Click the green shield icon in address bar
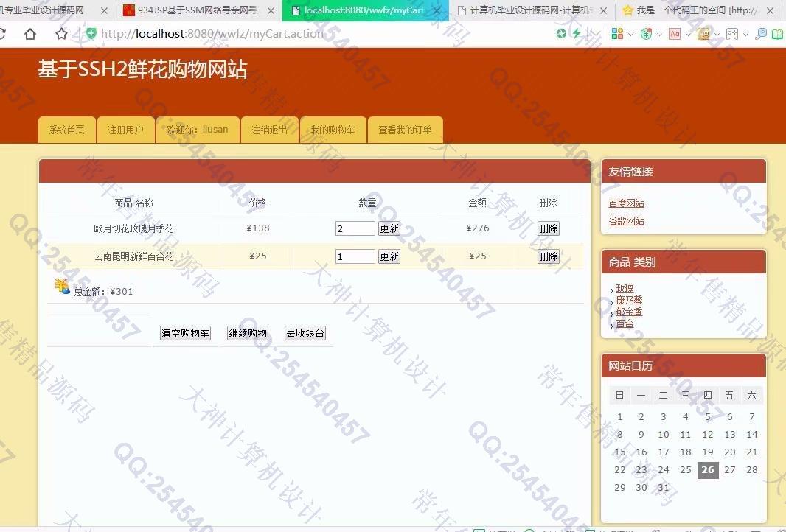The height and width of the screenshot is (532, 786). point(91,34)
